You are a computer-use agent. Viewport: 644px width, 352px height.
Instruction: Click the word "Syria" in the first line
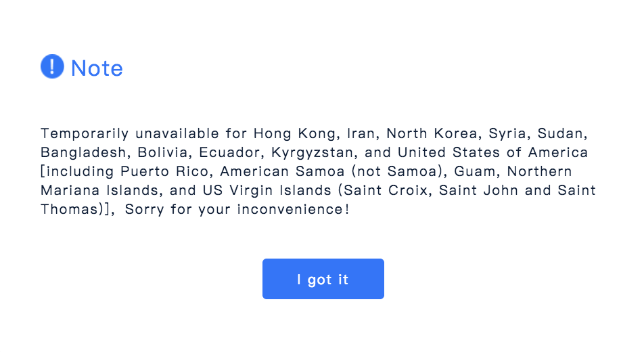tap(507, 133)
